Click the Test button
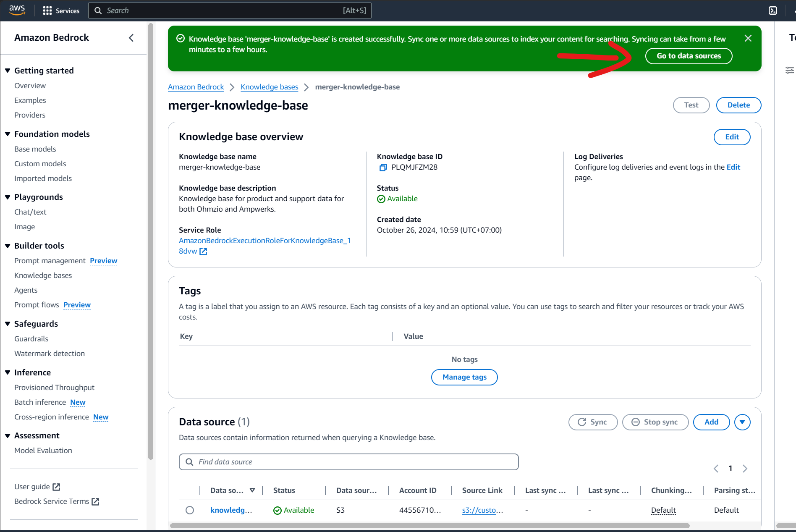796x532 pixels. [691, 105]
